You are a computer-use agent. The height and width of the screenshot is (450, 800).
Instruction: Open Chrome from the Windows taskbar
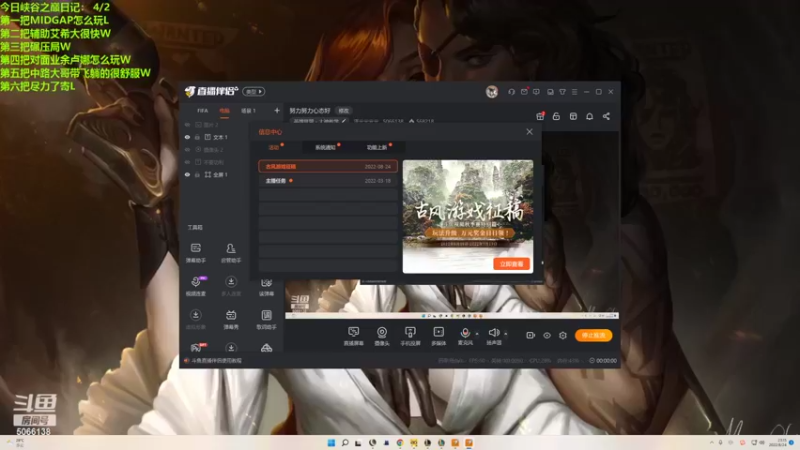coord(400,443)
